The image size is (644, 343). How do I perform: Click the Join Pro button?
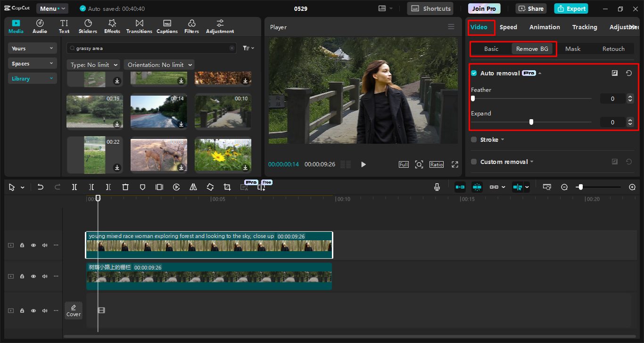pos(484,8)
